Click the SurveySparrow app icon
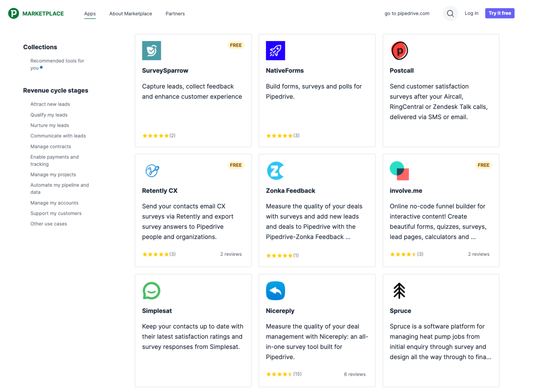Viewport: 536px width, 392px height. (x=151, y=51)
